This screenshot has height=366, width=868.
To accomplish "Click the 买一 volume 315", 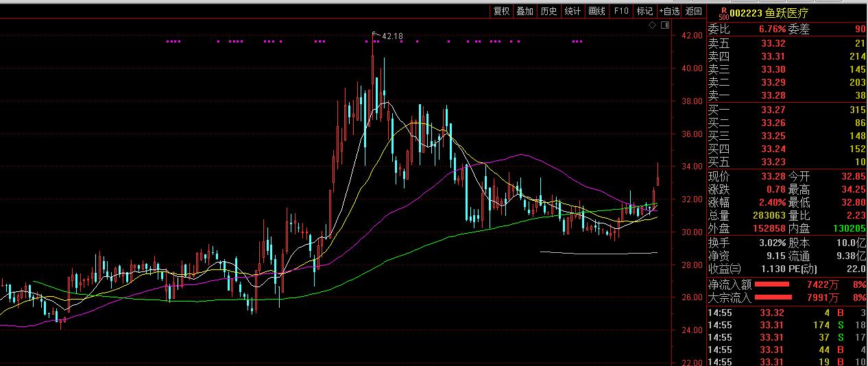I will [x=858, y=110].
